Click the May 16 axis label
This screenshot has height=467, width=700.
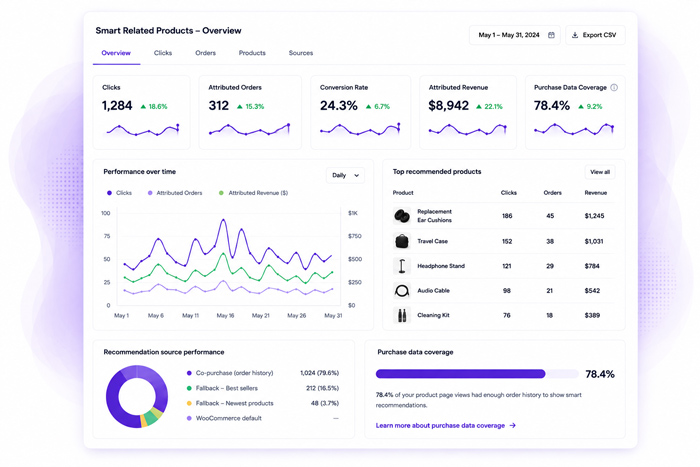pyautogui.click(x=225, y=316)
